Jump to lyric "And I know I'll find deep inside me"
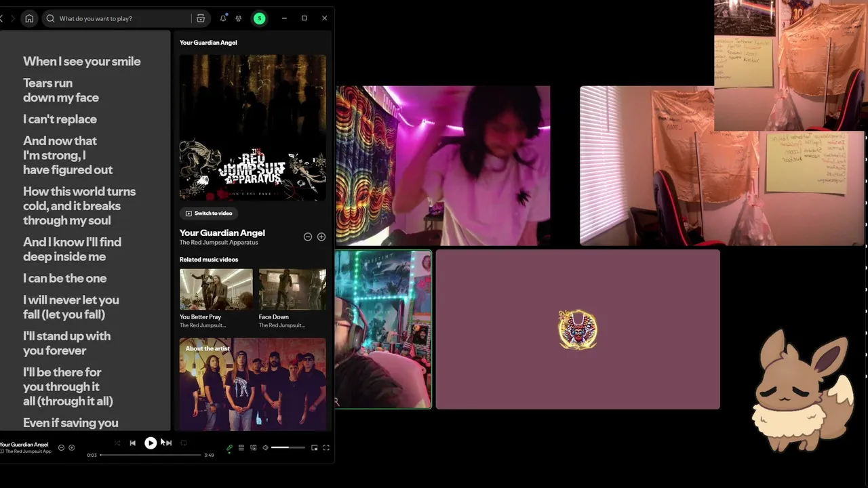This screenshot has width=868, height=488. [72, 249]
